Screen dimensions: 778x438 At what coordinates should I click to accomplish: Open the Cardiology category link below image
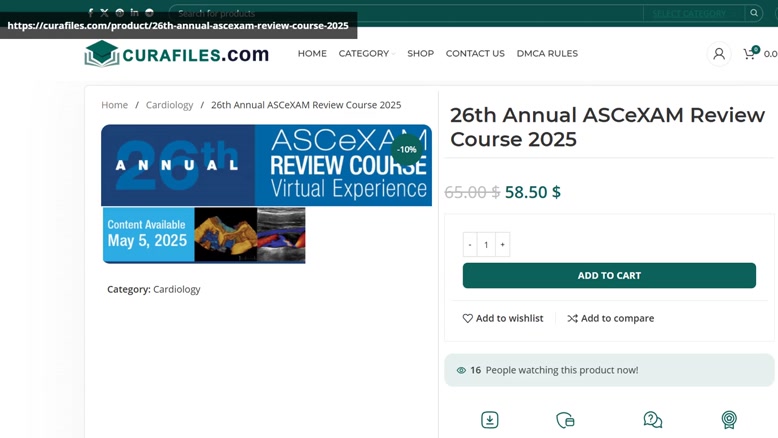click(x=177, y=289)
